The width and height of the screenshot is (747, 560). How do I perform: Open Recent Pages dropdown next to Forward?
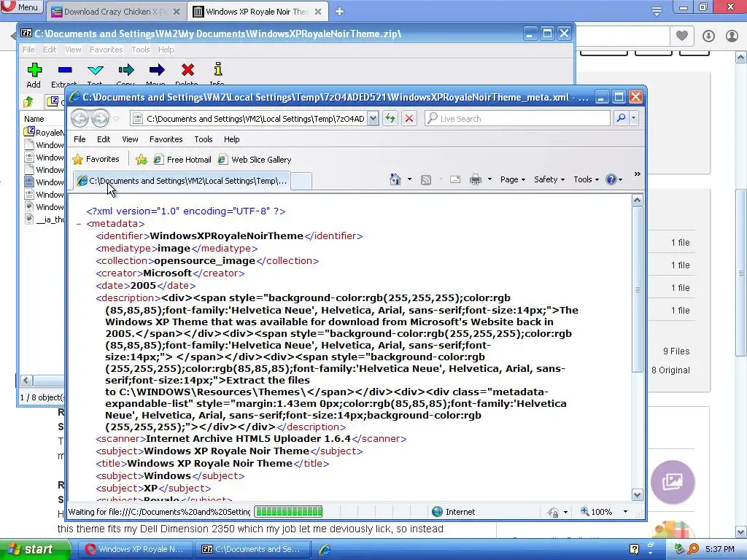[117, 119]
